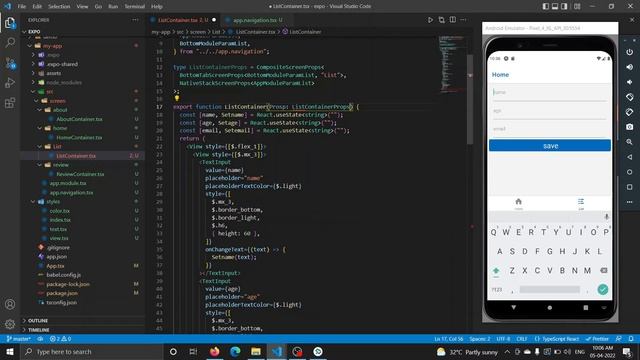This screenshot has height=360, width=640.
Task: Open Firefox from the taskbar
Action: [x=214, y=351]
